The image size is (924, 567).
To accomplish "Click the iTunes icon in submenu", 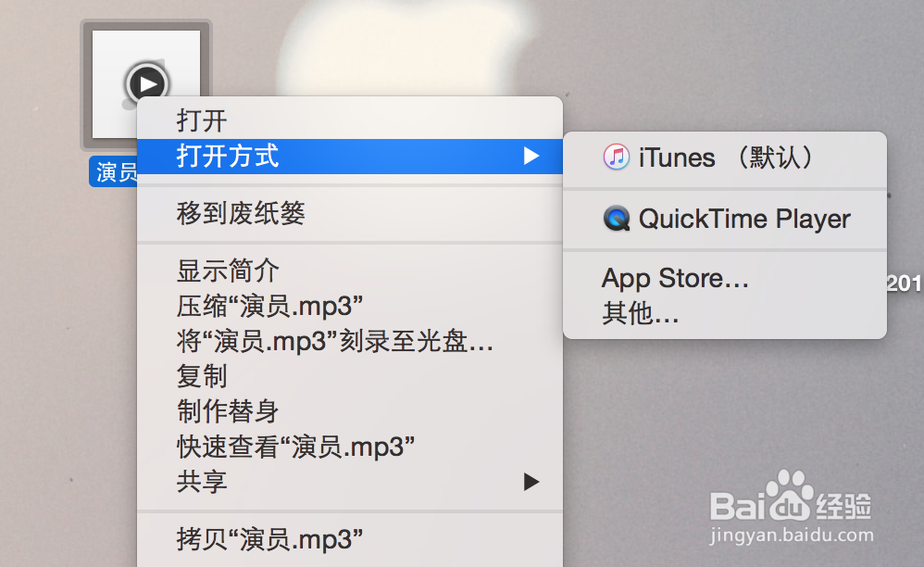I will pyautogui.click(x=617, y=157).
